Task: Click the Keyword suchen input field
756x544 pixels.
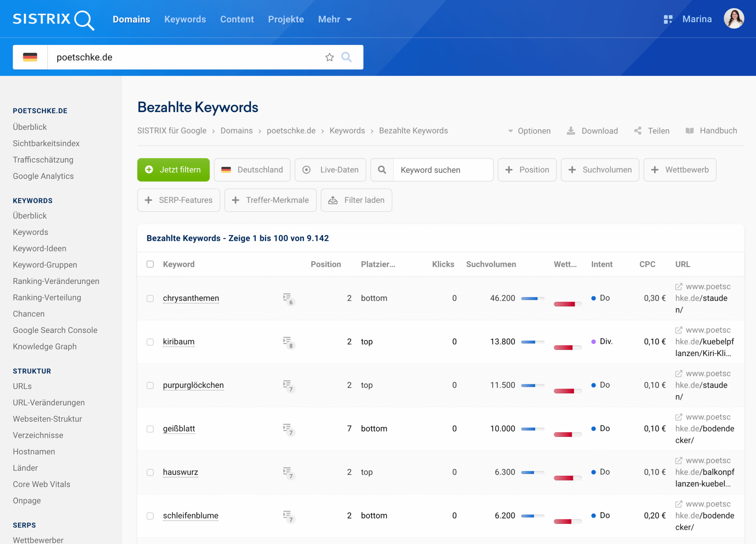Action: 443,170
